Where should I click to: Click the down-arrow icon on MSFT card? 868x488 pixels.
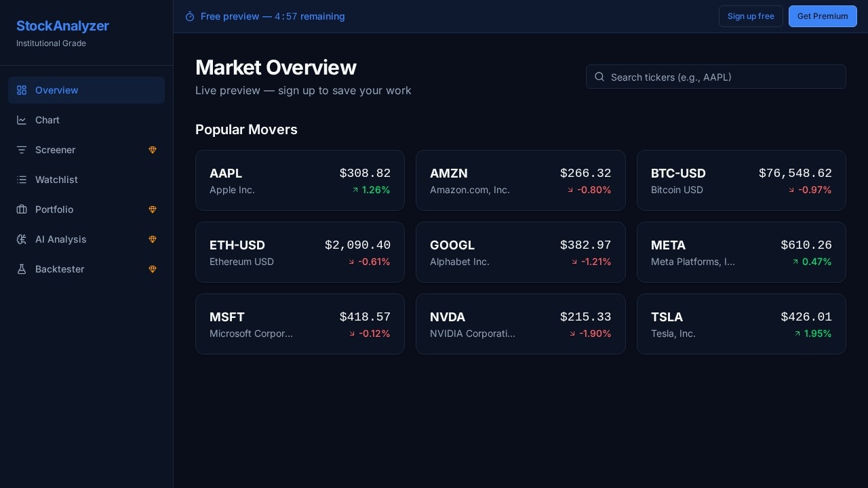(x=352, y=333)
